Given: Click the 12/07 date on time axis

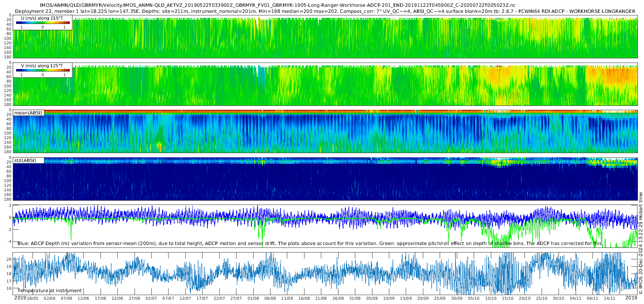Looking at the screenshot, I should click(185, 298).
